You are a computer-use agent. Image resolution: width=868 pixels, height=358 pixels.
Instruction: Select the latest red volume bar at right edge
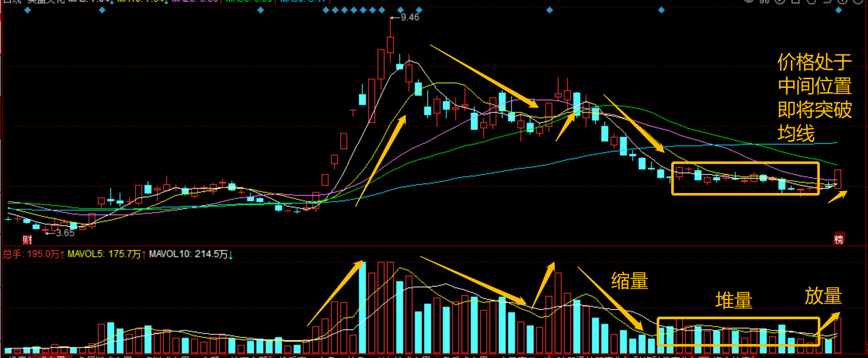coord(838,336)
